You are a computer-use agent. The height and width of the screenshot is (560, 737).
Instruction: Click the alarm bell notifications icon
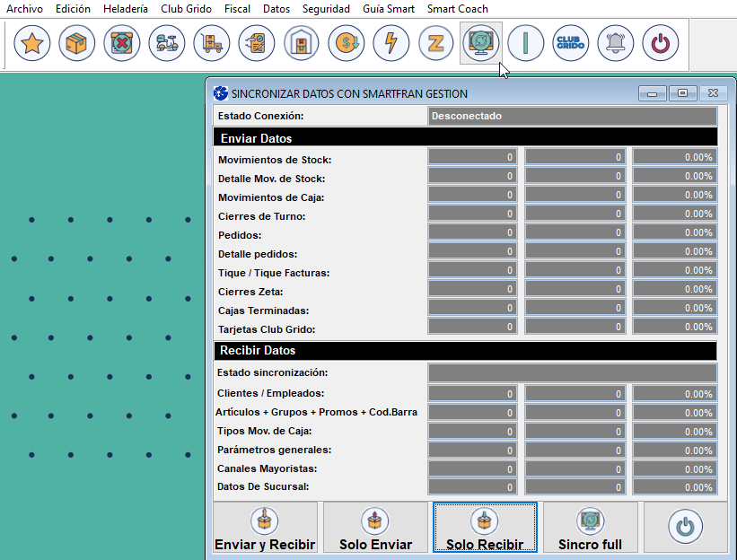pyautogui.click(x=615, y=43)
